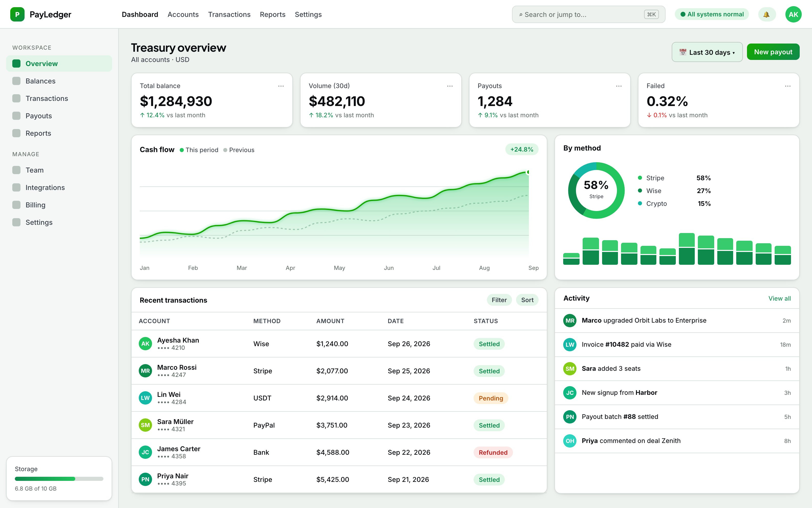Click the PayLedger green logo icon
This screenshot has width=812, height=508.
17,14
